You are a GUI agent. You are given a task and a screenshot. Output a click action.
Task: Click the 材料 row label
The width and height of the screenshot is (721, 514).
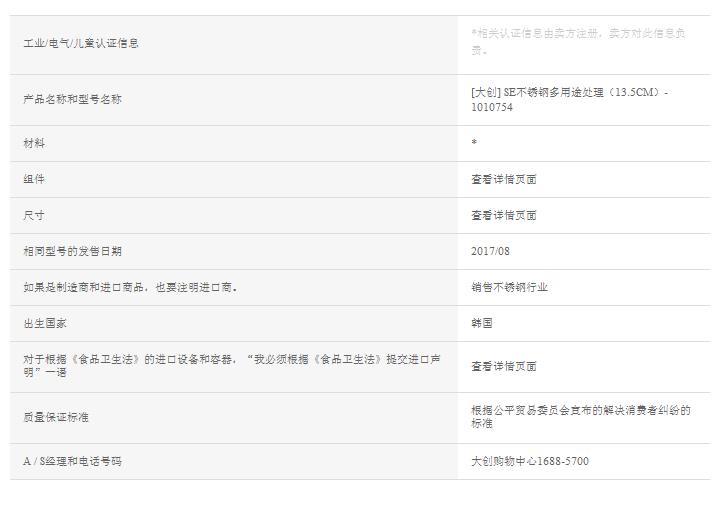coord(34,143)
